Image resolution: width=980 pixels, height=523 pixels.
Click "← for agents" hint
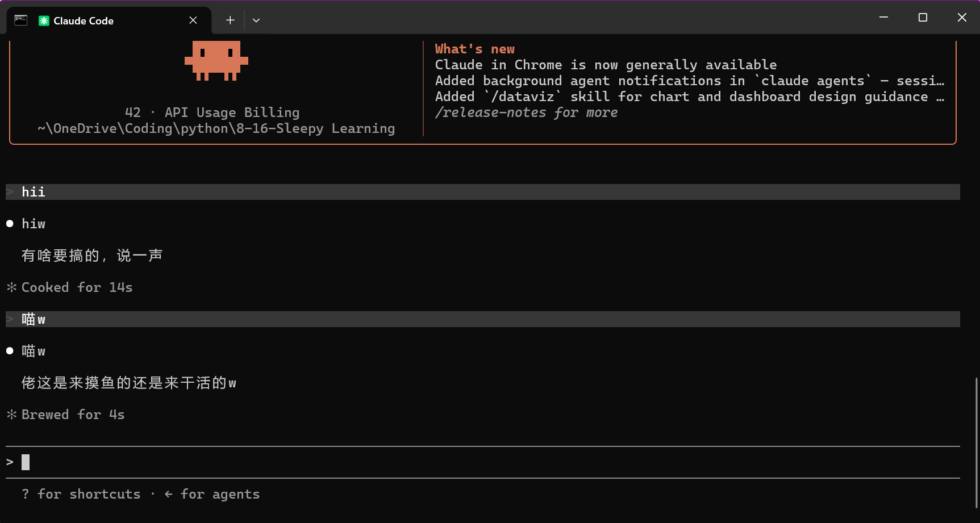(x=212, y=494)
